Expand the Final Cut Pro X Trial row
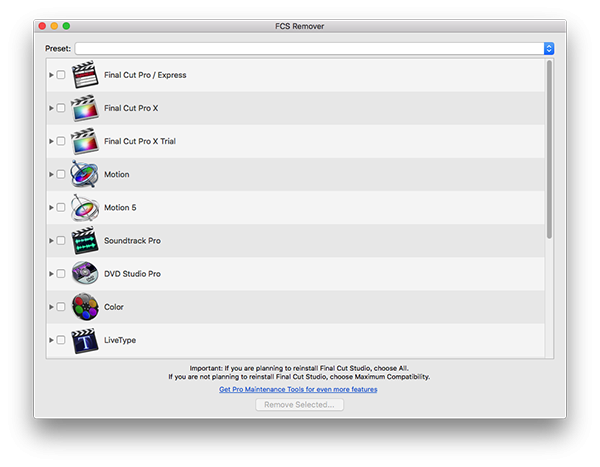The image size is (600, 467). coord(51,141)
